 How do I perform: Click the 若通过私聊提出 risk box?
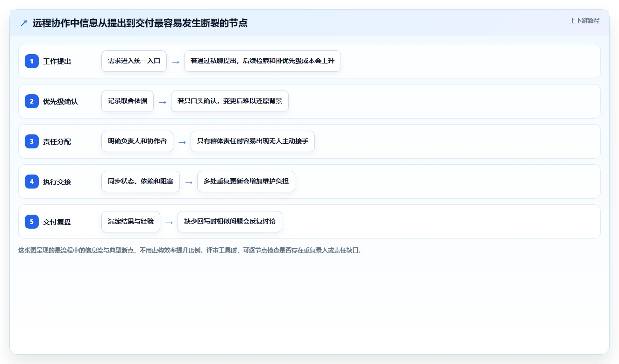(263, 61)
